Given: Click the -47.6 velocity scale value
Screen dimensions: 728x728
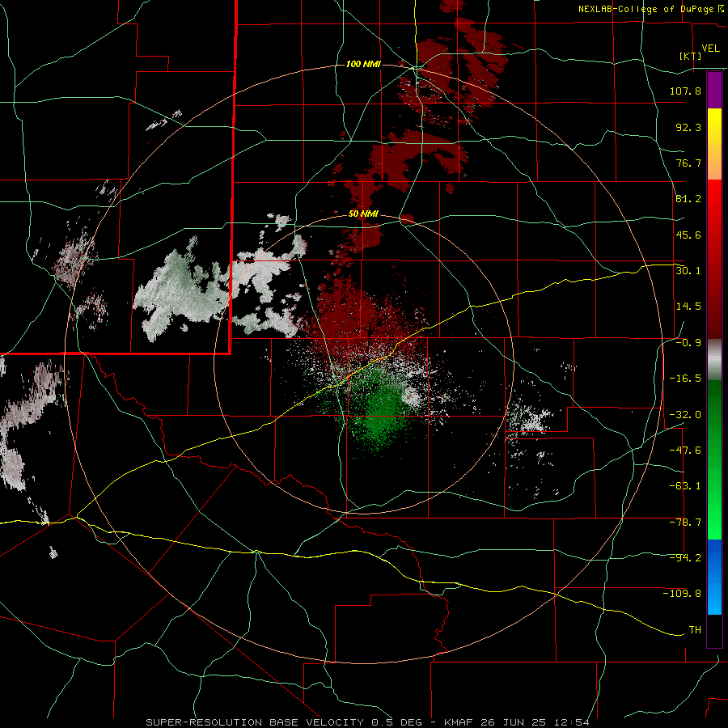Looking at the screenshot, I should pyautogui.click(x=685, y=451).
